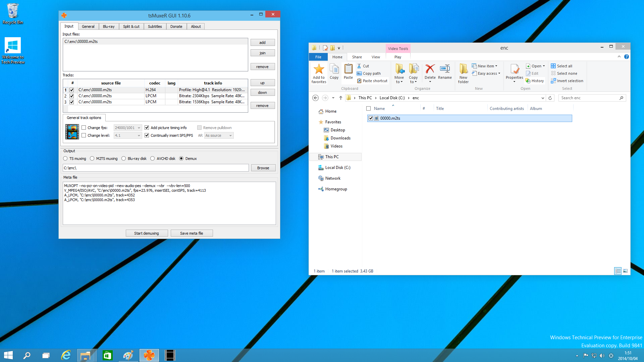This screenshot has width=644, height=362.
Task: Toggle Add picture timing info checkbox
Action: (147, 128)
